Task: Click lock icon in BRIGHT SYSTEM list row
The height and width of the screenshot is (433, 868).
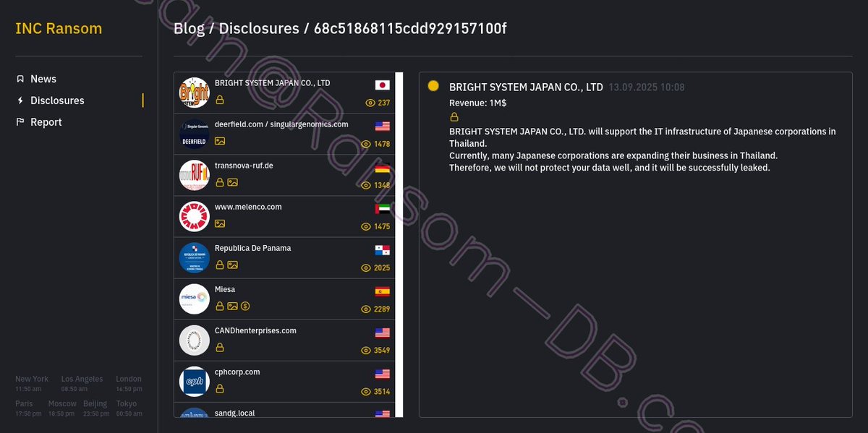Action: (219, 100)
